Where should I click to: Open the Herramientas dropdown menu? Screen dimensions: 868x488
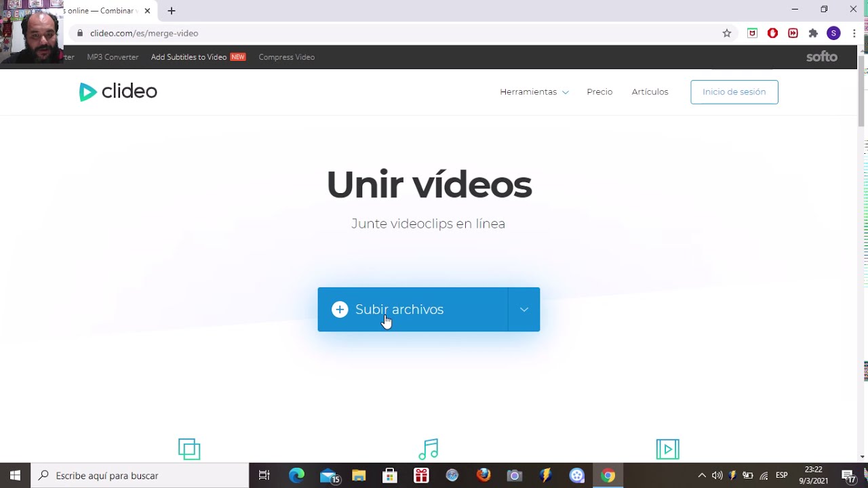(x=534, y=91)
